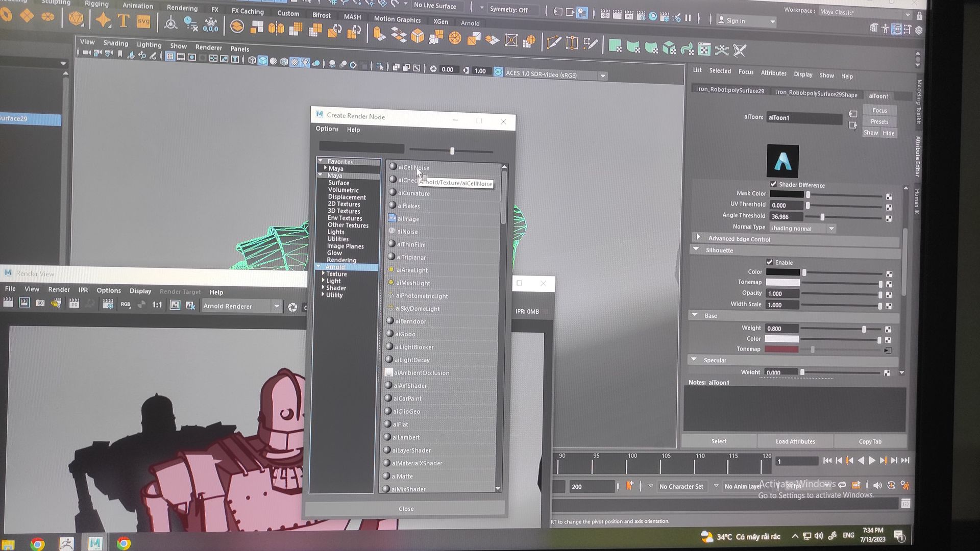980x551 pixels.
Task: Open Options menu in Create Render Node
Action: [x=327, y=129]
